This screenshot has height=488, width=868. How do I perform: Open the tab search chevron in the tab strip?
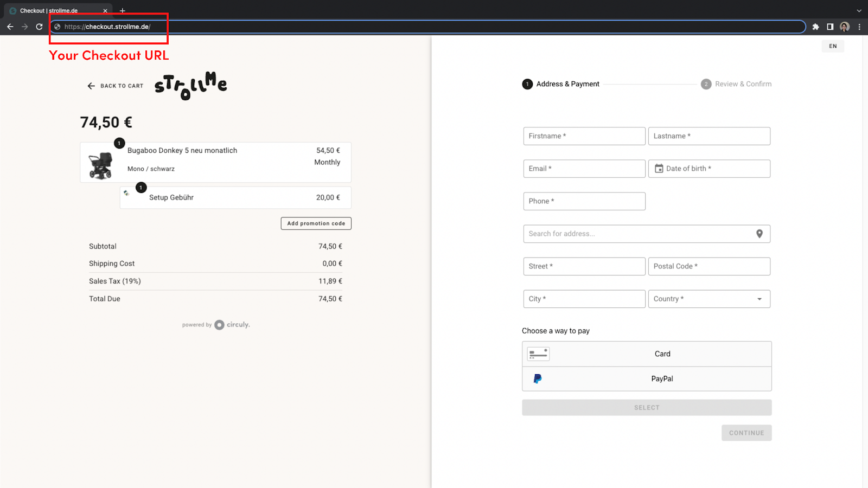859,10
